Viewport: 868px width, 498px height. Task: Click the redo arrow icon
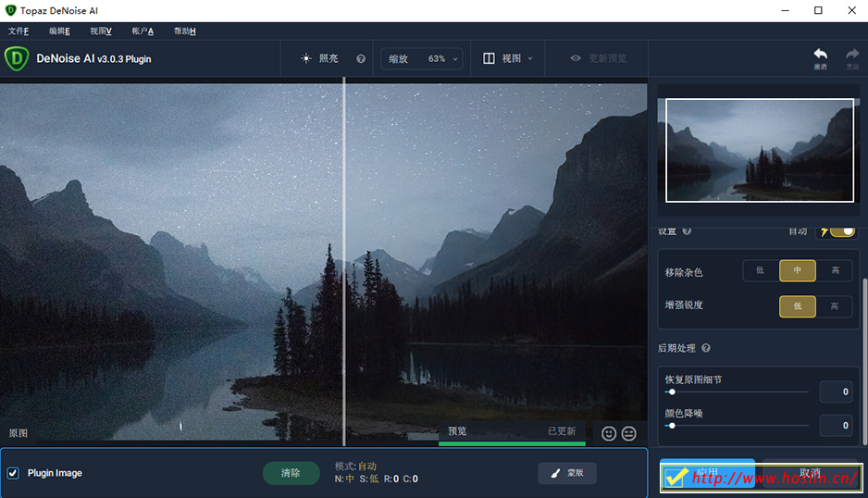[x=852, y=55]
